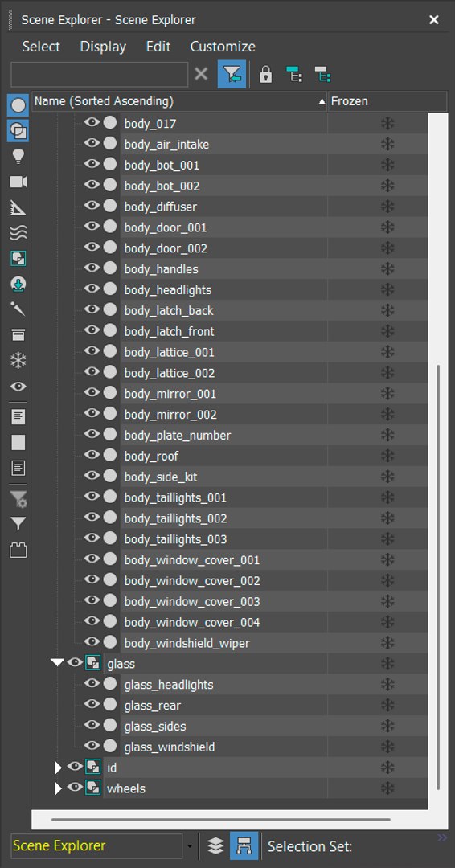Toggle frozen state of body_handles

point(387,269)
